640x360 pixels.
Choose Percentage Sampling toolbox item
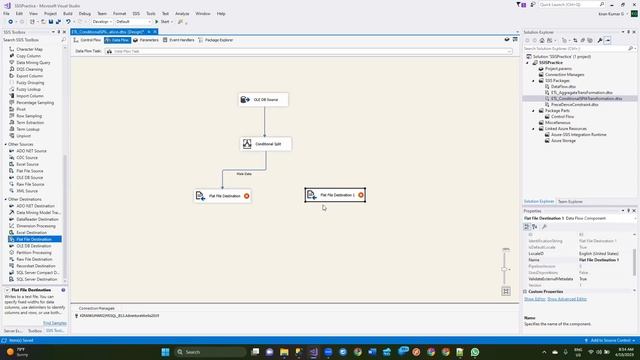tap(35, 102)
